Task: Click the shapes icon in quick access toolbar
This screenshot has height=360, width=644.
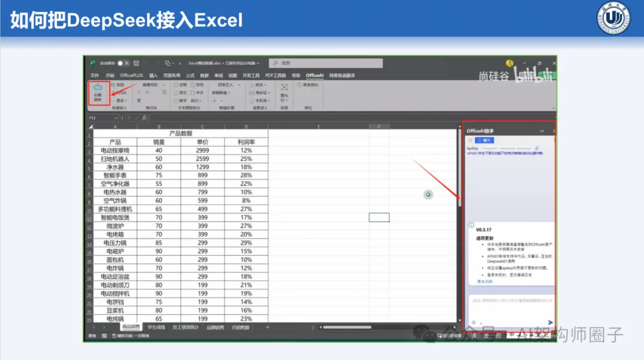Action: (168, 63)
